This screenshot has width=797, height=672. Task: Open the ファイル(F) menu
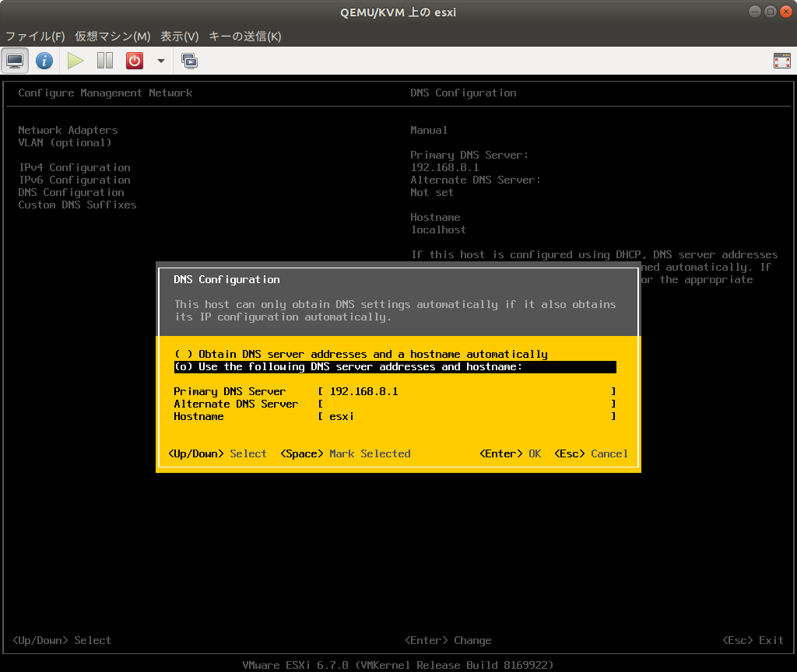(35, 36)
